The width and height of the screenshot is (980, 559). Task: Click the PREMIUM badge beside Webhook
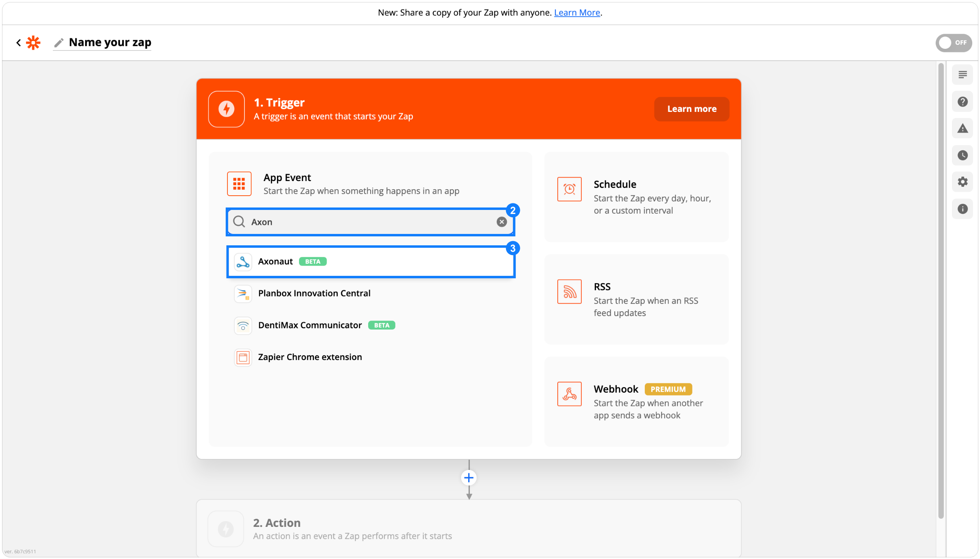coord(668,389)
